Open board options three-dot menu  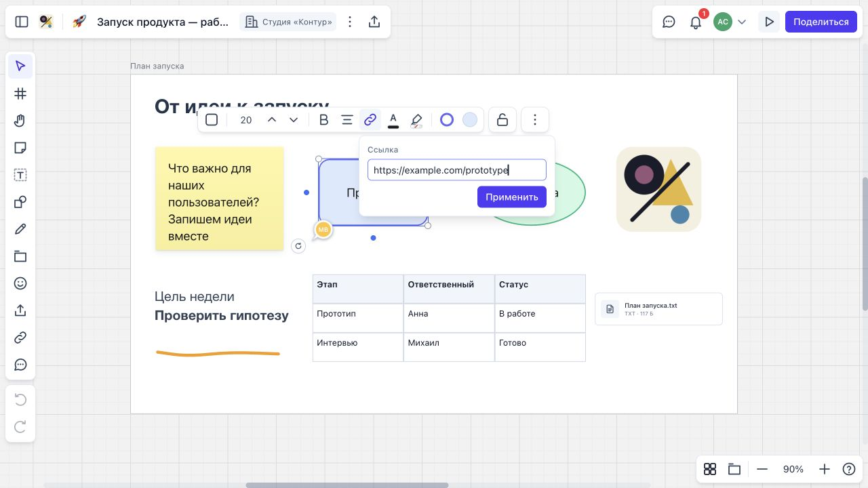pos(350,22)
